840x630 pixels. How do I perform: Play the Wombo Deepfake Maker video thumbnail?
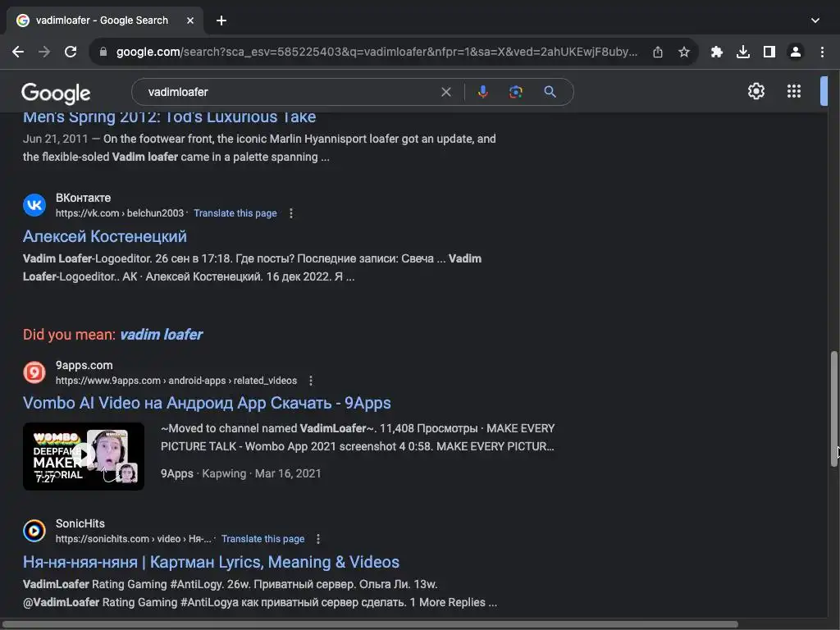[x=84, y=456]
